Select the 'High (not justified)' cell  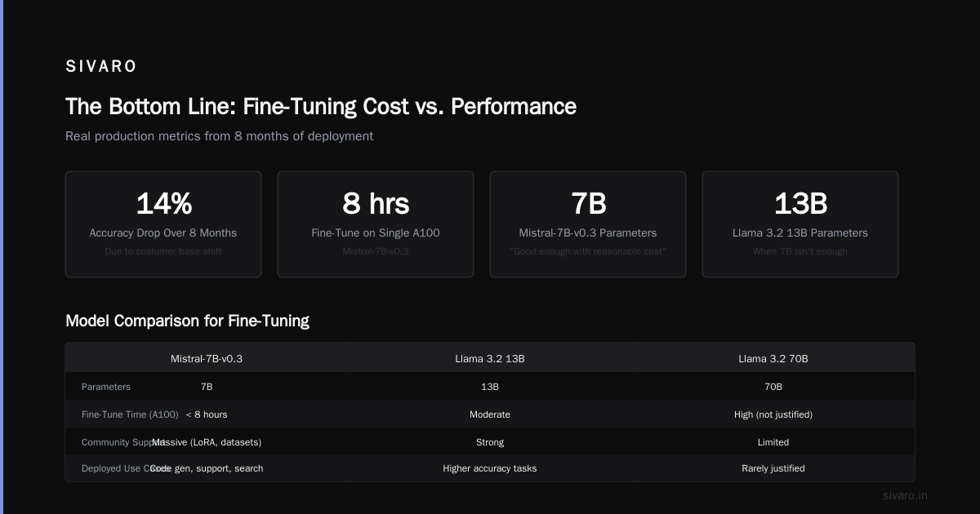773,414
